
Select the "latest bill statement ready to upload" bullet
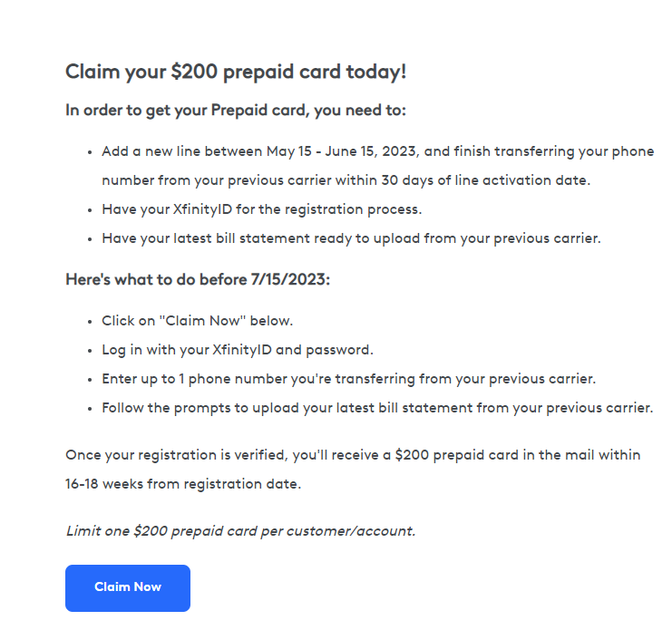tap(351, 238)
